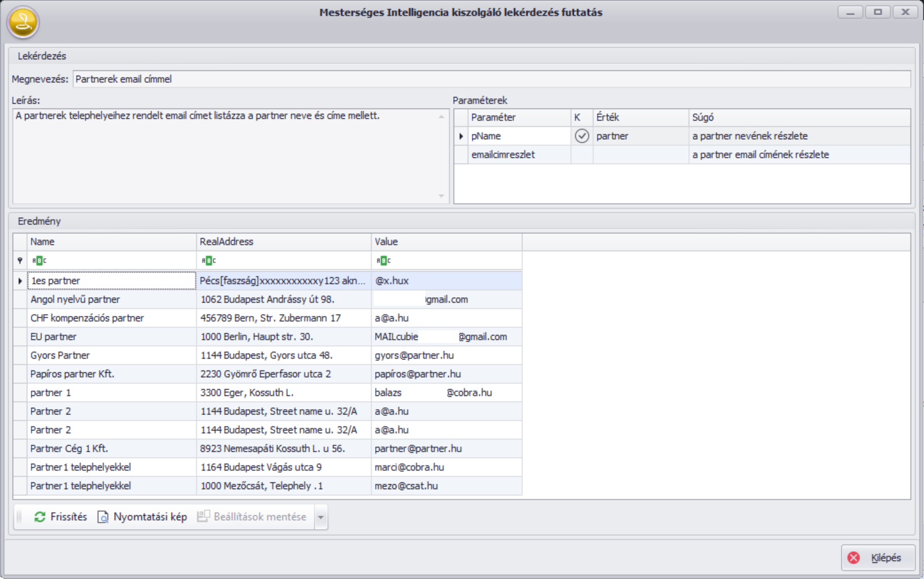
Task: Click the Érték column header
Action: pyautogui.click(x=641, y=117)
